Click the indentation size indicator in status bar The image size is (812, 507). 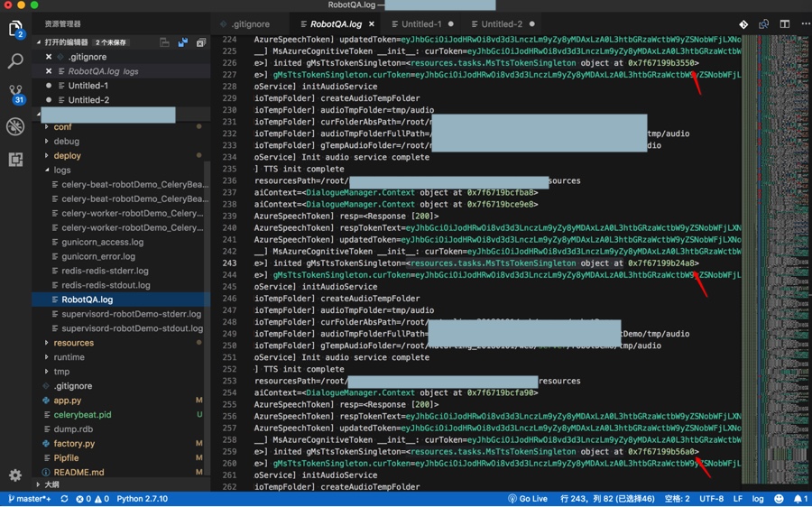[x=678, y=499]
